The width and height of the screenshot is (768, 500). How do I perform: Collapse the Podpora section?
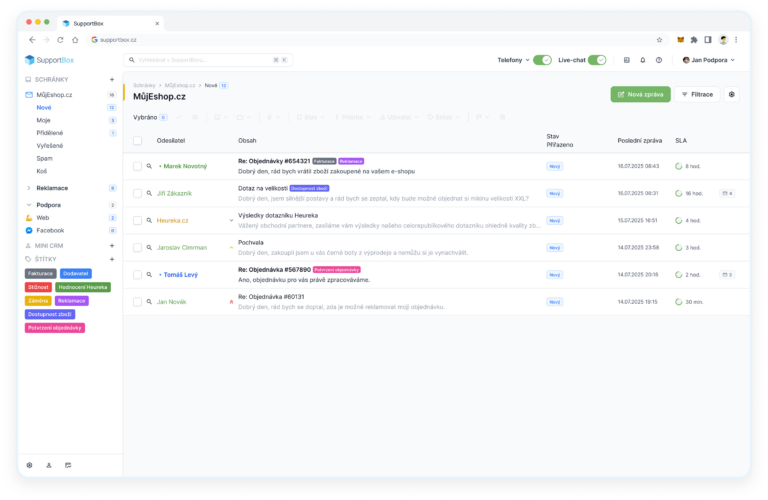click(29, 205)
